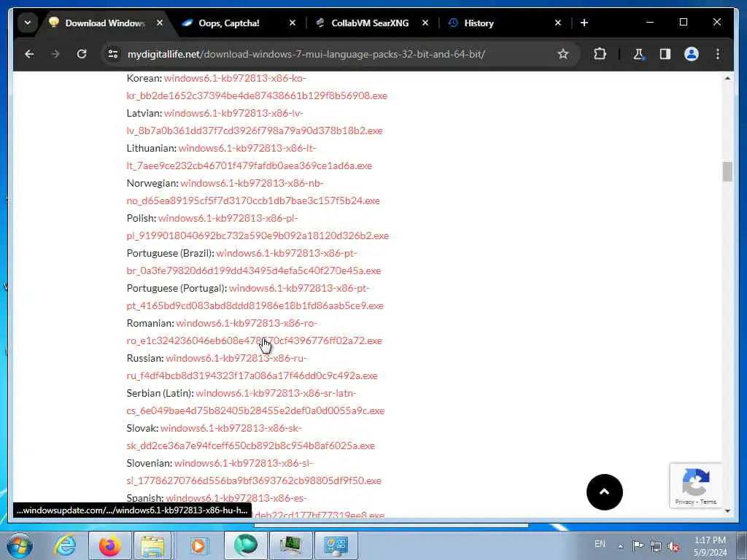The image size is (747, 560).
Task: Switch to the CollabVM SearXNG tab
Action: (370, 23)
